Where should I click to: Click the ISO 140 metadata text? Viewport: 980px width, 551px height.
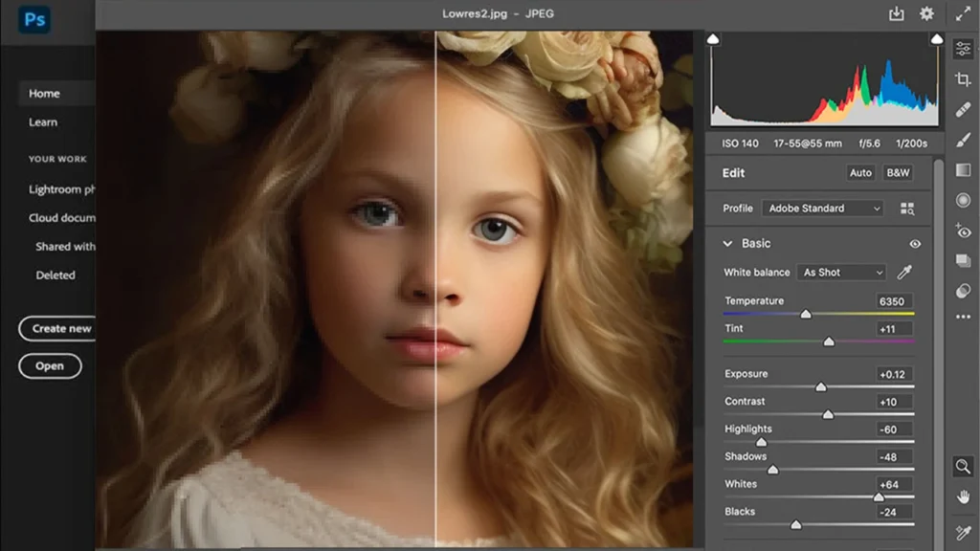pyautogui.click(x=740, y=143)
